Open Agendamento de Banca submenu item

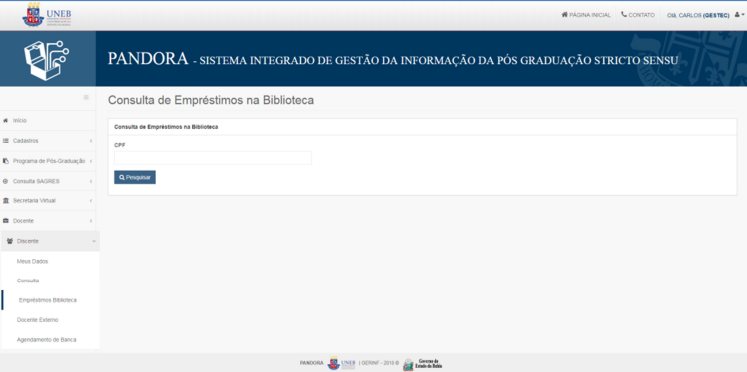[46, 340]
